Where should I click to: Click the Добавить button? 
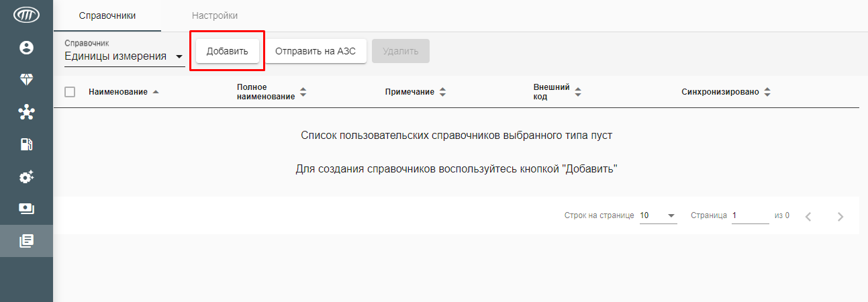228,51
